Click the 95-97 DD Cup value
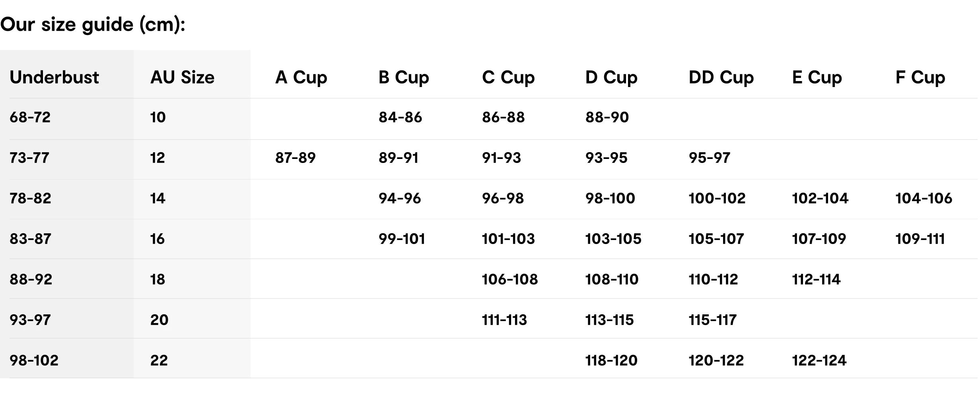Image resolution: width=980 pixels, height=393 pixels. coord(710,158)
